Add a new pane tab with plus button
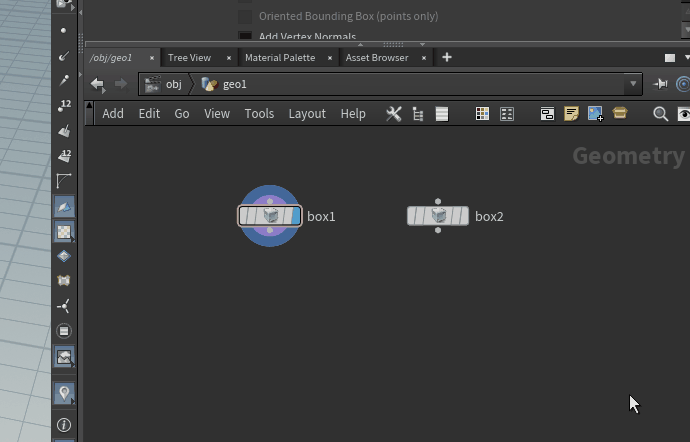690x442 pixels. coord(447,58)
